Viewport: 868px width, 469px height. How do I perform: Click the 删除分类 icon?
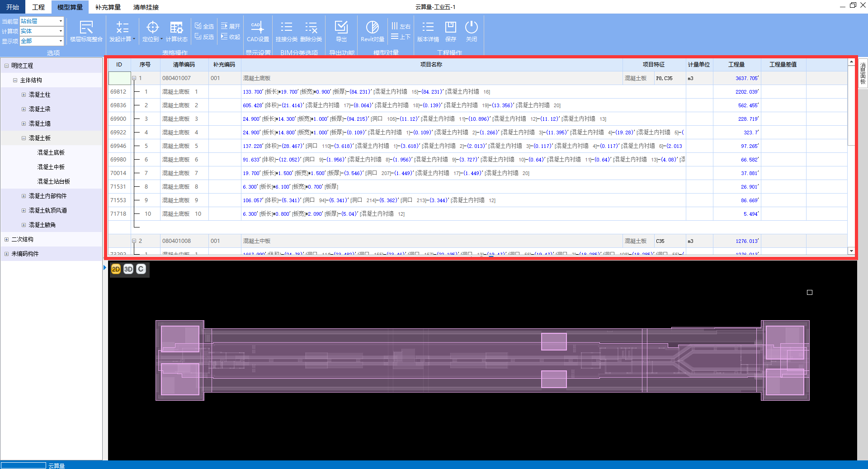point(311,31)
